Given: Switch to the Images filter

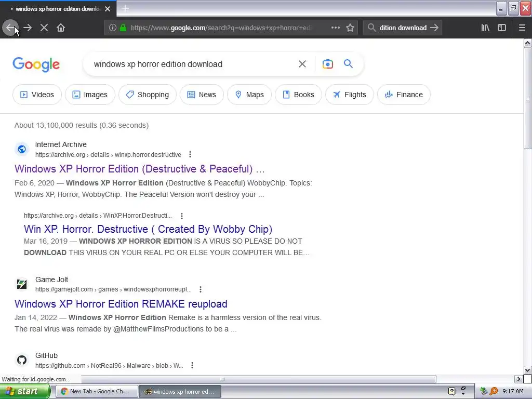Looking at the screenshot, I should (x=90, y=95).
